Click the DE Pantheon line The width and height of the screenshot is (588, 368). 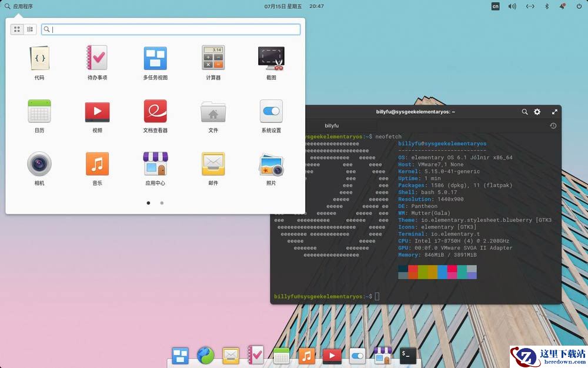pos(417,206)
